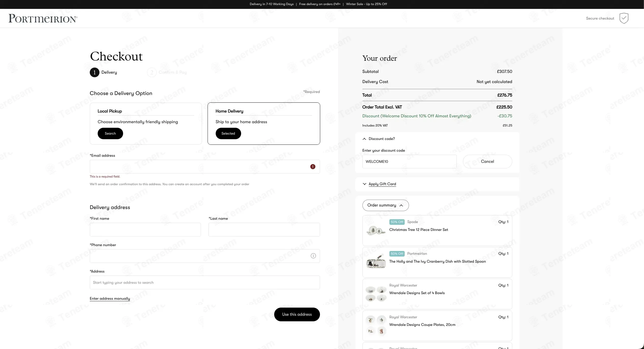Screen dimensions: 644x349
Task: Click the Secure checkout label
Action: (x=600, y=18)
